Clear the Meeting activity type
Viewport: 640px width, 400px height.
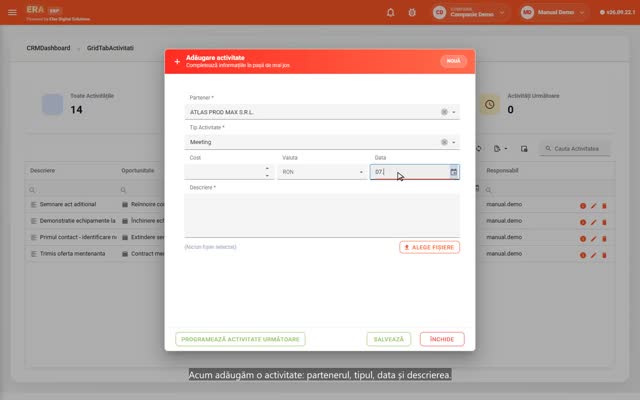444,142
